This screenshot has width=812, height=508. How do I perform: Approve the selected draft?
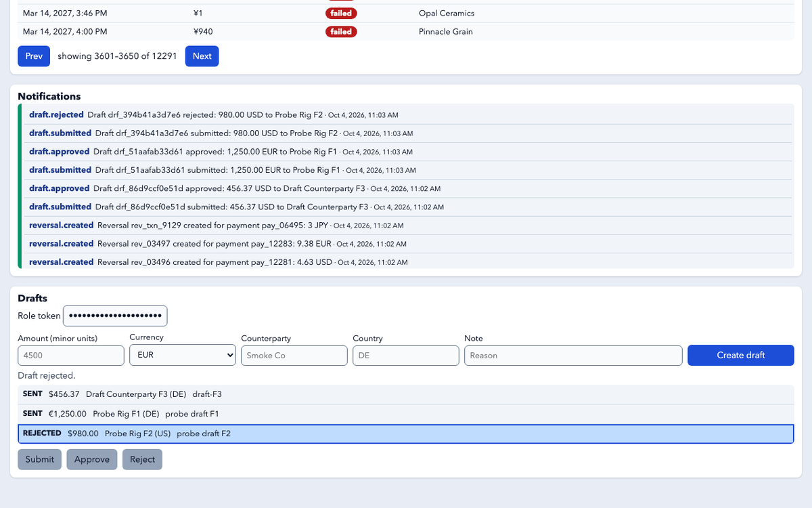click(92, 459)
